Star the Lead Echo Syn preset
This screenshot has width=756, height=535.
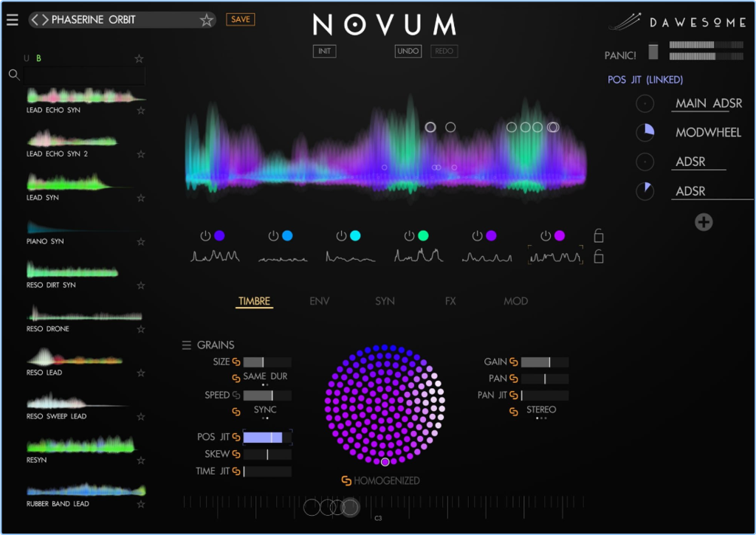(141, 111)
